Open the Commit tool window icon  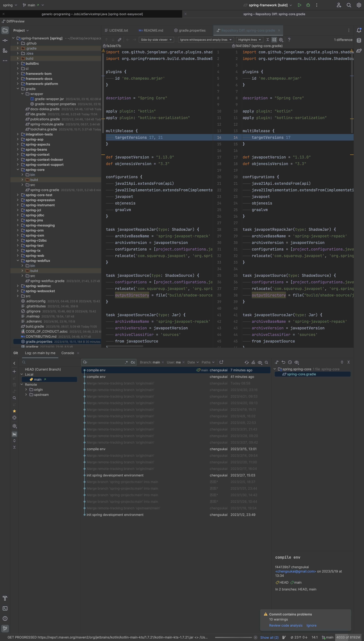[x=5, y=40]
